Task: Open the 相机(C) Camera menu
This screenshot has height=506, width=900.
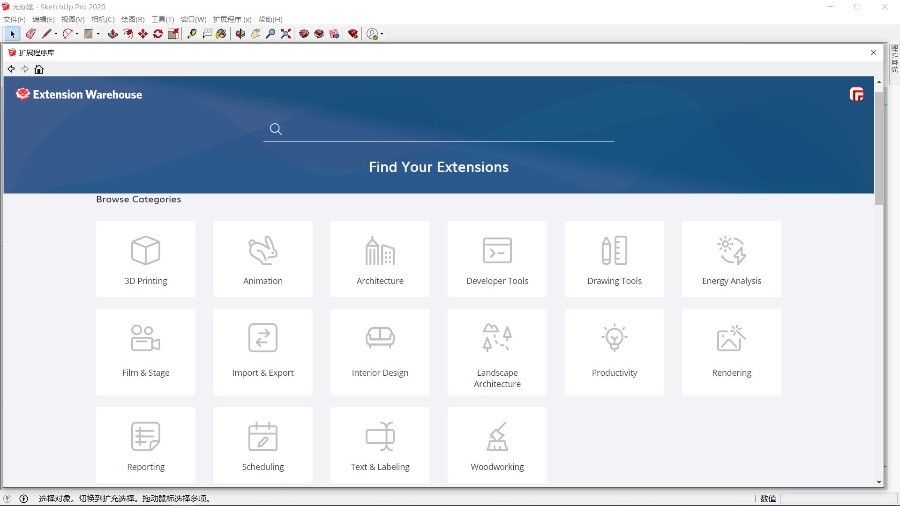Action: point(102,20)
